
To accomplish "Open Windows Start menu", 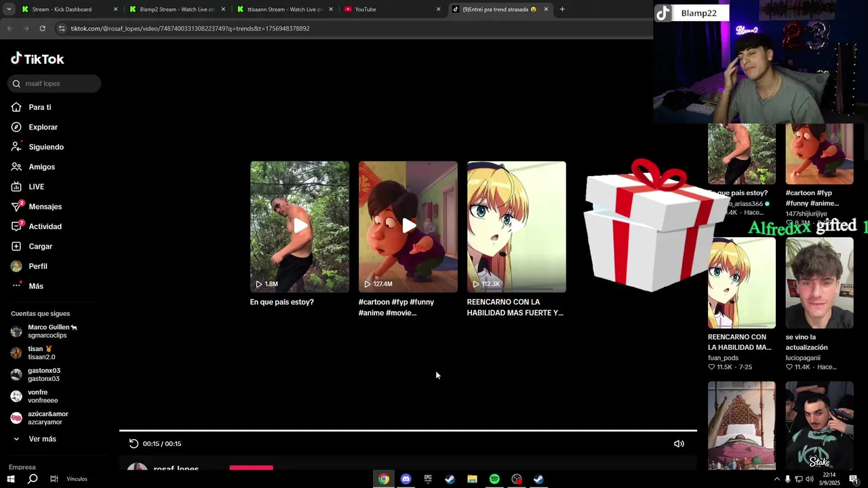I will [10, 479].
